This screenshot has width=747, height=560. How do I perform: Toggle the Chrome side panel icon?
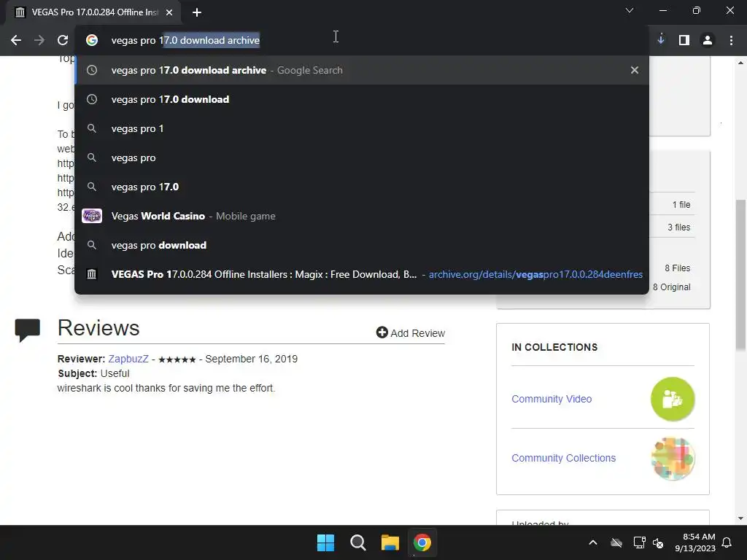pos(684,41)
